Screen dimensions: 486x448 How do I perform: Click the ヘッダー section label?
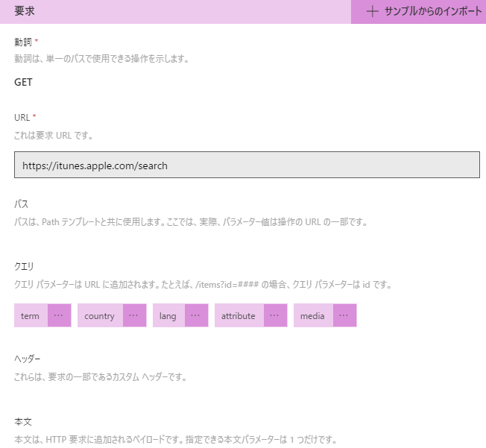28,359
